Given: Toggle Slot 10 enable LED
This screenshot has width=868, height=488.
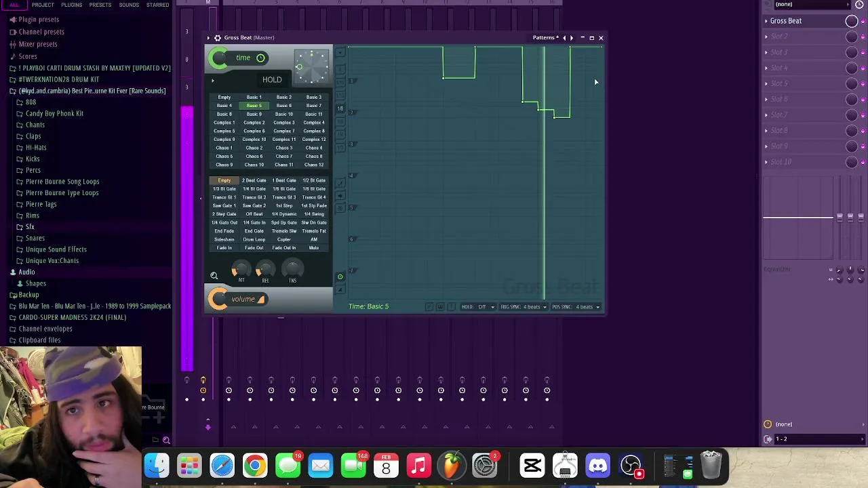Looking at the screenshot, I should [863, 162].
